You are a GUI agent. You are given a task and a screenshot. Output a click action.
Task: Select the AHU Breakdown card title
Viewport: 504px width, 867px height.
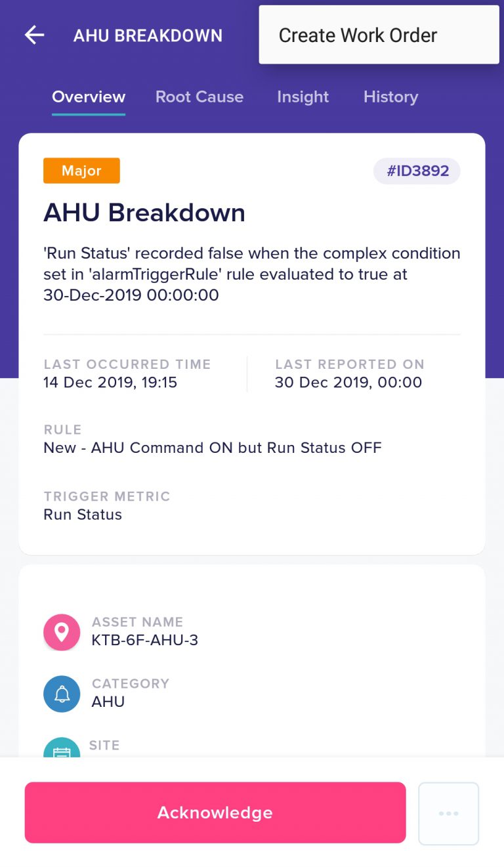click(144, 213)
